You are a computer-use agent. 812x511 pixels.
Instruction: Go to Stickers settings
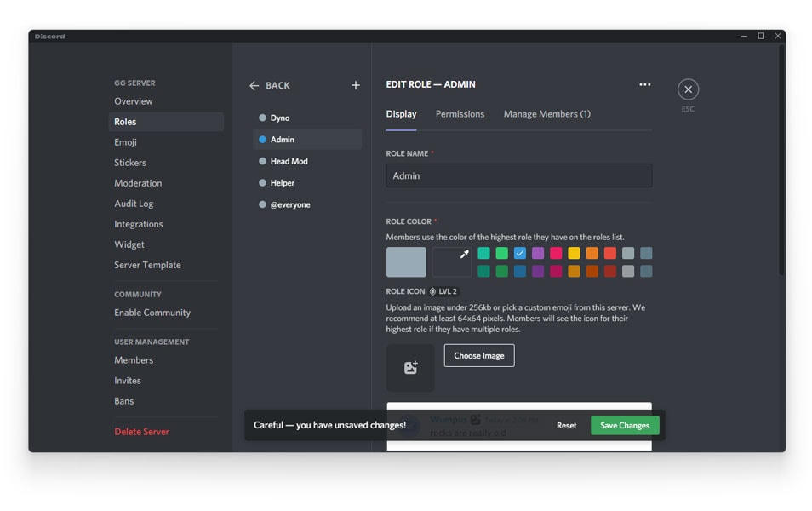(166, 163)
